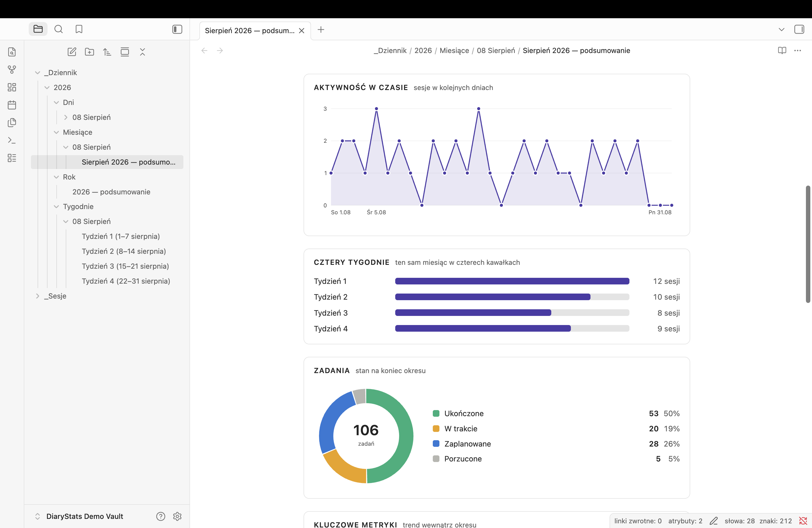Click the insert template ribbon icon
This screenshot has height=528, width=812.
click(x=12, y=122)
